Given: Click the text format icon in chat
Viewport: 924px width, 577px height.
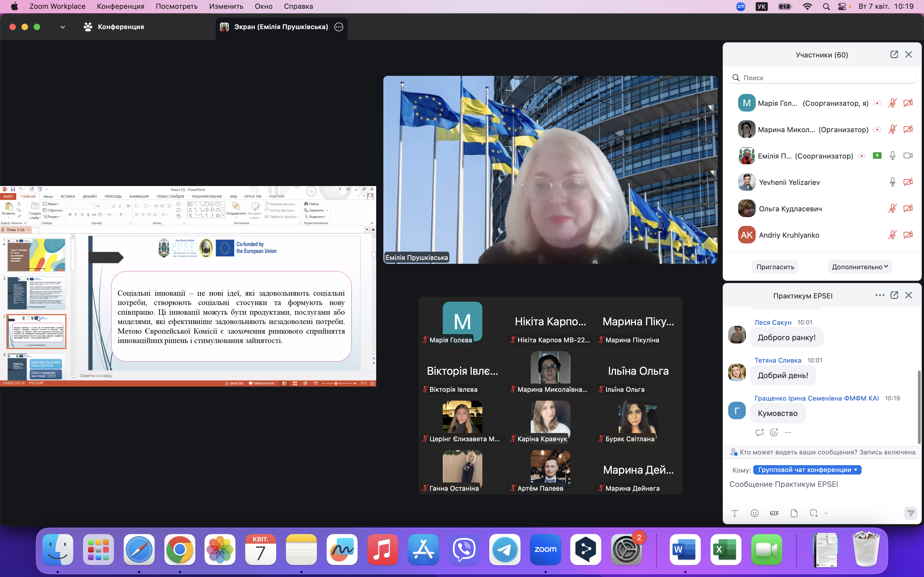Looking at the screenshot, I should pyautogui.click(x=735, y=513).
